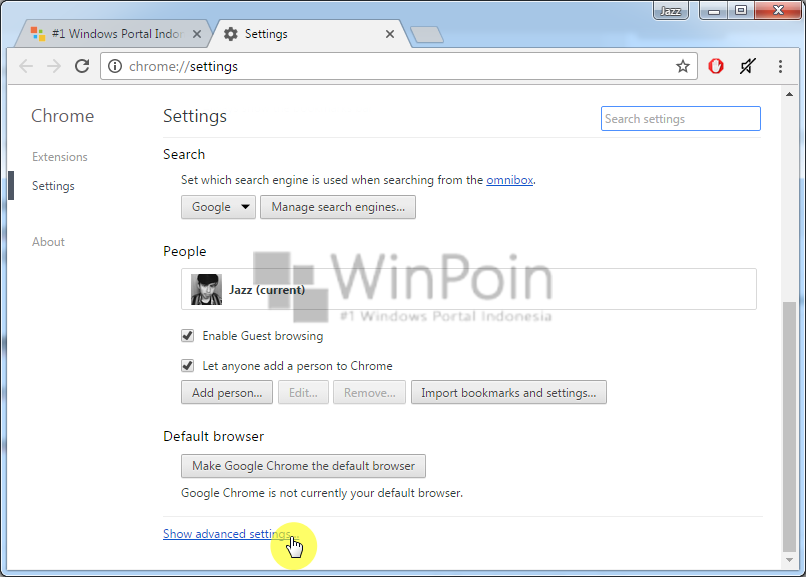Open a new tab
Image resolution: width=806 pixels, height=577 pixels.
[427, 34]
